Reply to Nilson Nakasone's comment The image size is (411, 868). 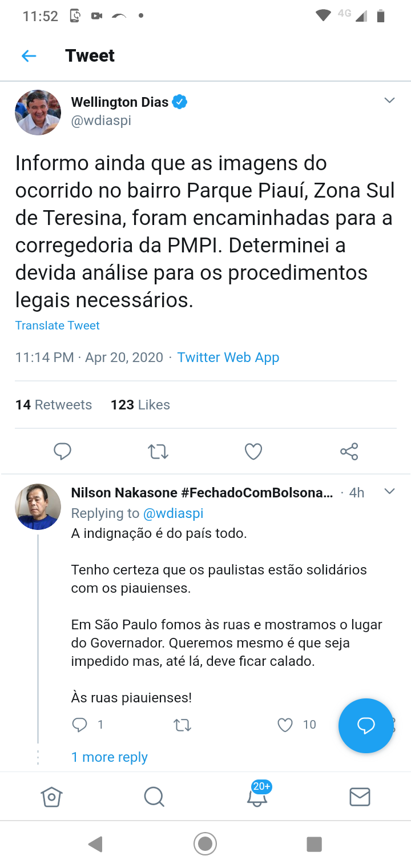click(79, 725)
